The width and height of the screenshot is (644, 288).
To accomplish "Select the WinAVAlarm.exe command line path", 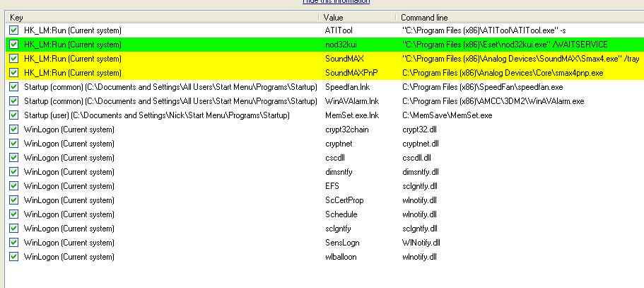I will [x=493, y=101].
